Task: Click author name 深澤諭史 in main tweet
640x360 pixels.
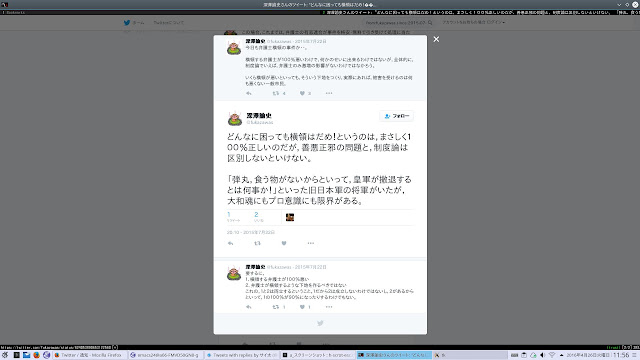Action: click(x=259, y=116)
